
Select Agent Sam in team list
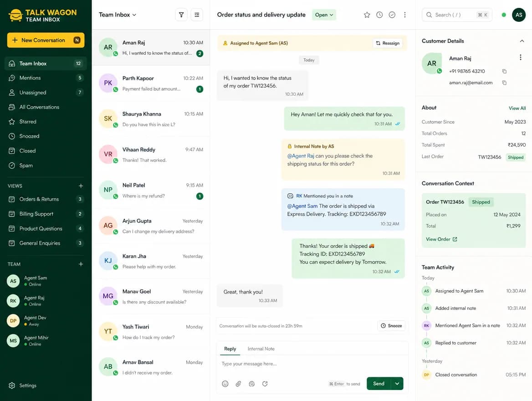click(x=46, y=281)
